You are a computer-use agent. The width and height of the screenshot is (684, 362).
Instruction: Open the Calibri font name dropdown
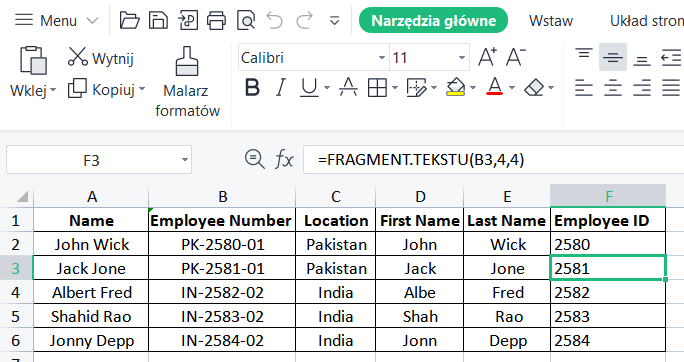(382, 58)
